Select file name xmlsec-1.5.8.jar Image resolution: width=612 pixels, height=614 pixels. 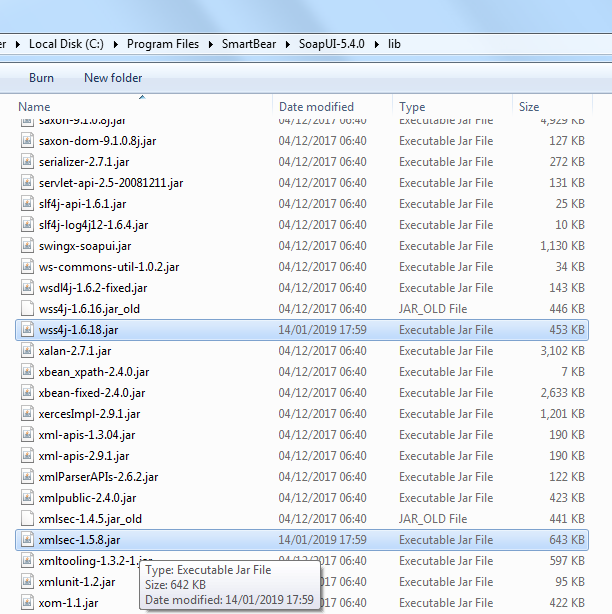tap(79, 540)
